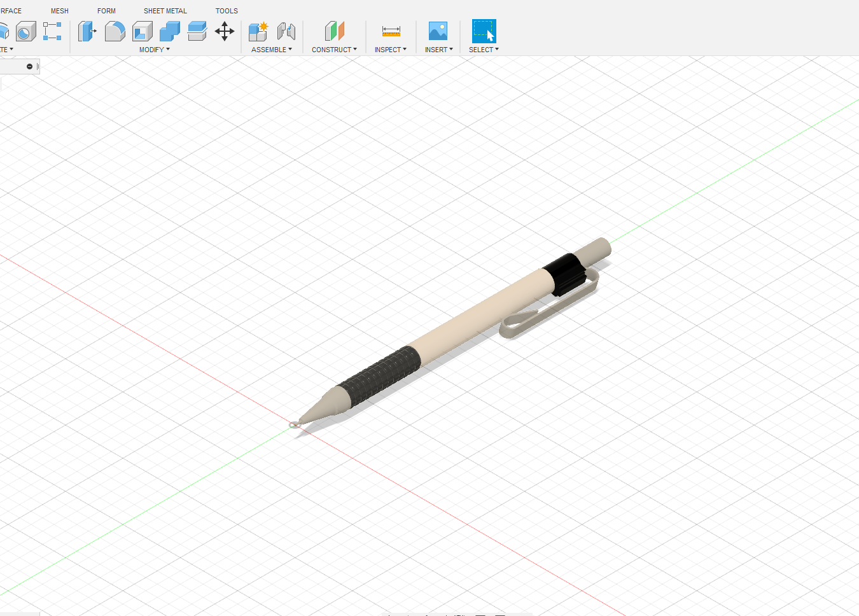859x616 pixels.
Task: Create a New Component
Action: click(258, 31)
